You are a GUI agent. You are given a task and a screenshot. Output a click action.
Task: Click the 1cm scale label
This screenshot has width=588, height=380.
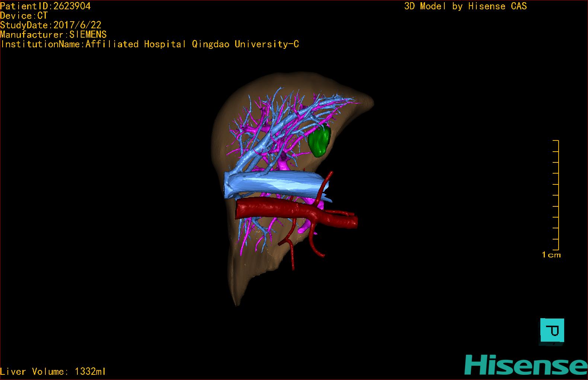551,255
